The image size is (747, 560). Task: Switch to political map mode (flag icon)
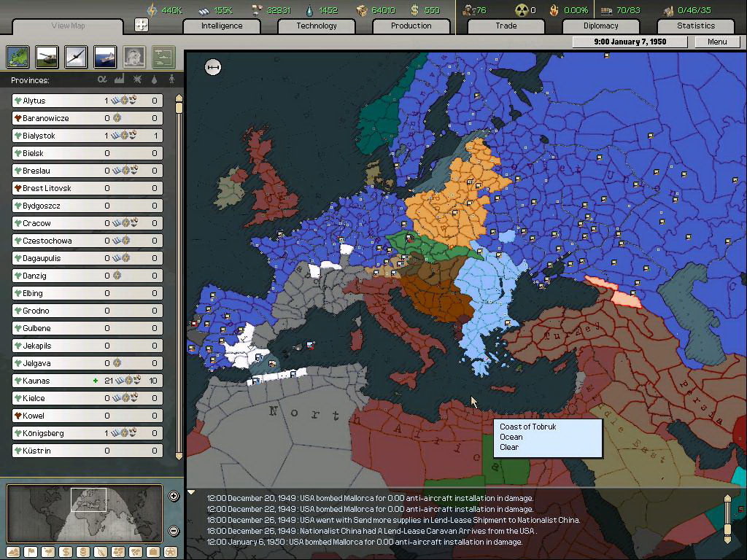point(29,552)
